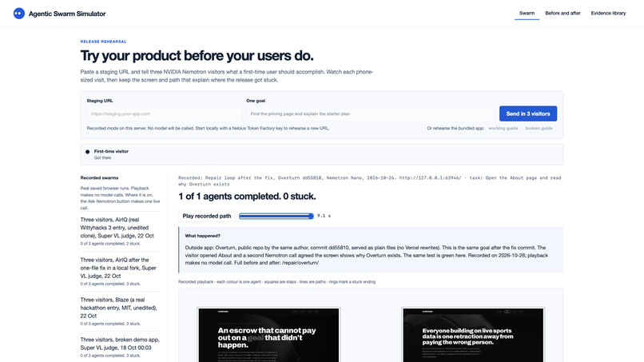Click the '9.1 s' playback time value
The image size is (644, 362).
pos(324,216)
